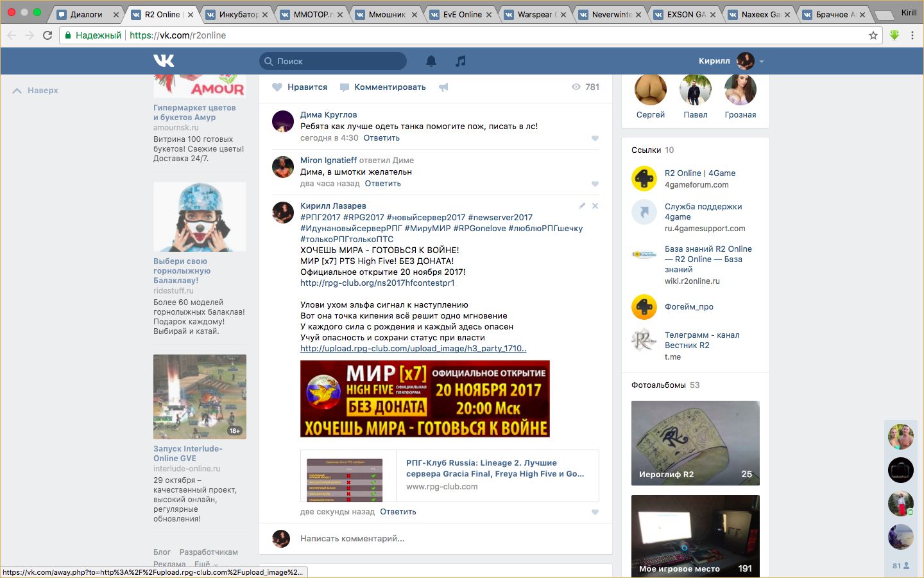The image size is (924, 578).
Task: Reply to Дима Круглов via Ответить
Action: (x=382, y=138)
